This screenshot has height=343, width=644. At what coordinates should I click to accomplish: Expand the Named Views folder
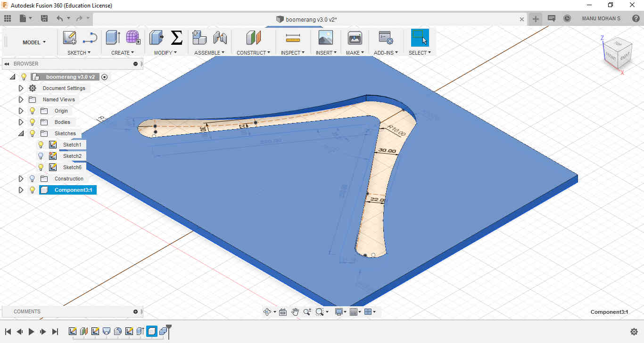coord(21,99)
